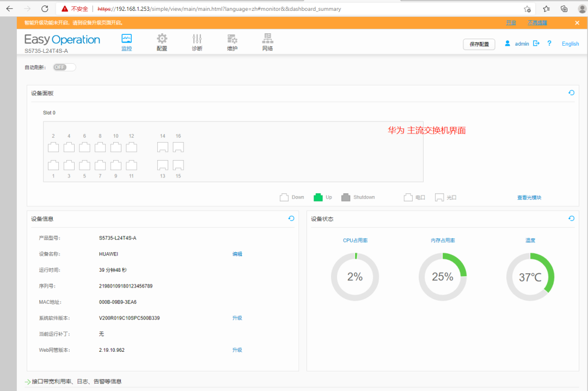This screenshot has height=391, width=588.
Task: Expand 接口带宽利用率、日志、告警等信息 section
Action: pyautogui.click(x=73, y=382)
